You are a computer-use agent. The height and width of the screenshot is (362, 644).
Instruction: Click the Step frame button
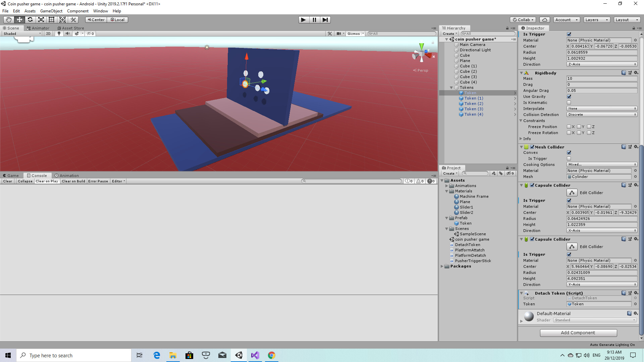click(325, 20)
